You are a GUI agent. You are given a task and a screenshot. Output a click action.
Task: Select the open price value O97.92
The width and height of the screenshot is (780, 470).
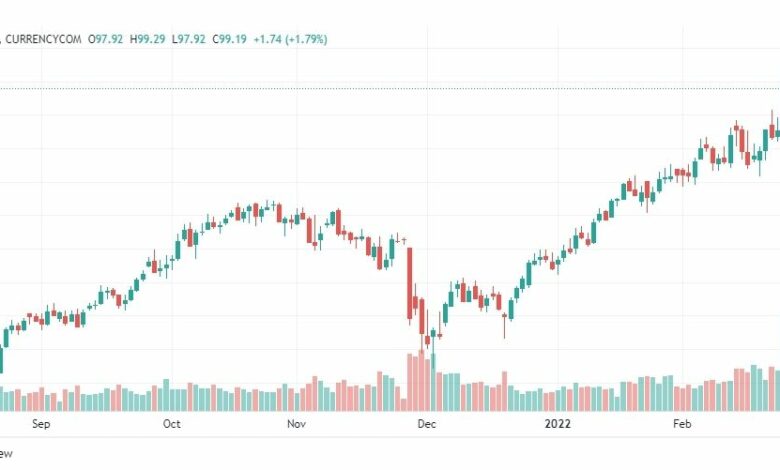[105, 39]
